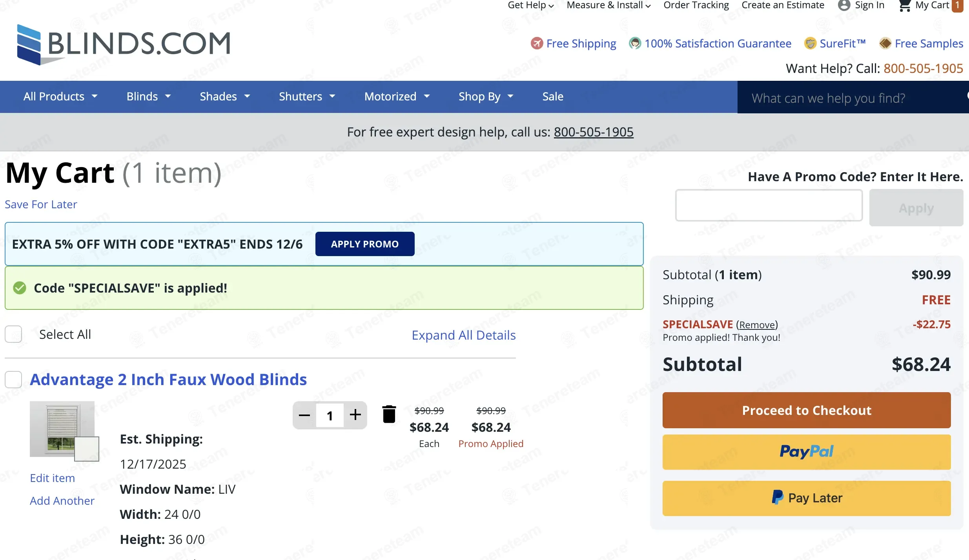Remove the SPECIALSAVE promo code
The image size is (969, 560).
(757, 325)
